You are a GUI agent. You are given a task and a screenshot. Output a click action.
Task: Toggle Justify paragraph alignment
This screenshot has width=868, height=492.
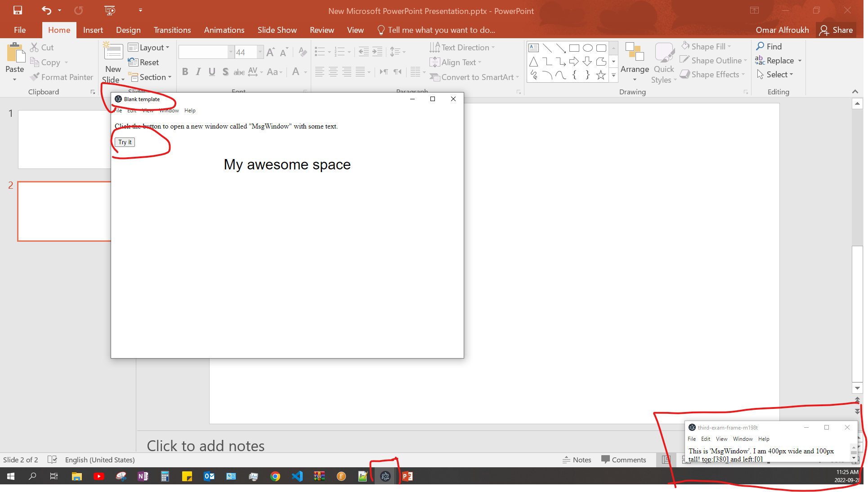360,72
